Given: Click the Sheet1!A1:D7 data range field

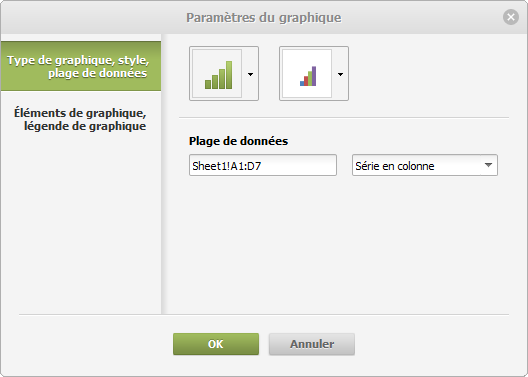Looking at the screenshot, I should [263, 165].
